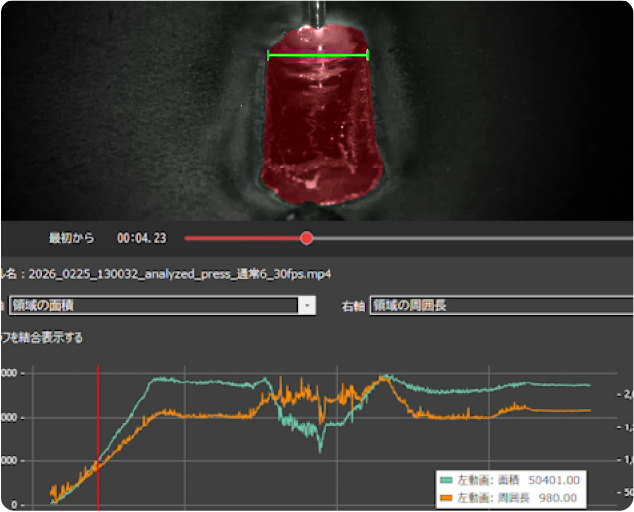Click the red vertical time marker in graph

(x=98, y=437)
